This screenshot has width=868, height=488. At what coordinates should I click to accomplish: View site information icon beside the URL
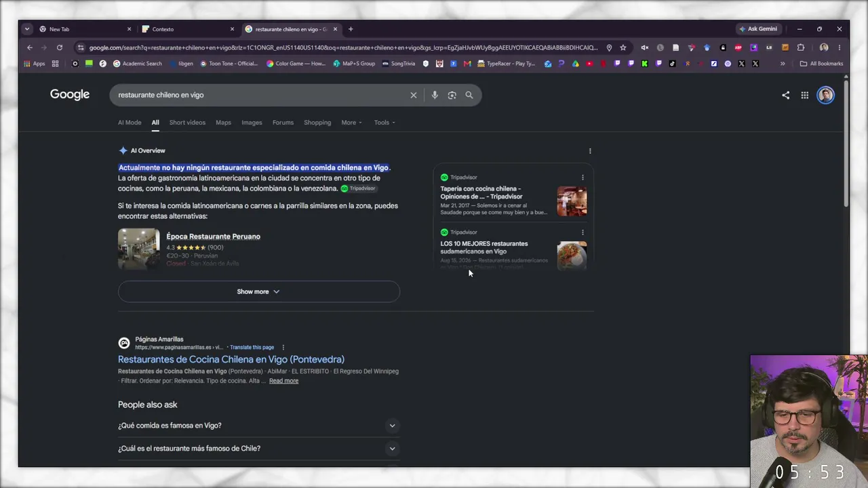81,47
